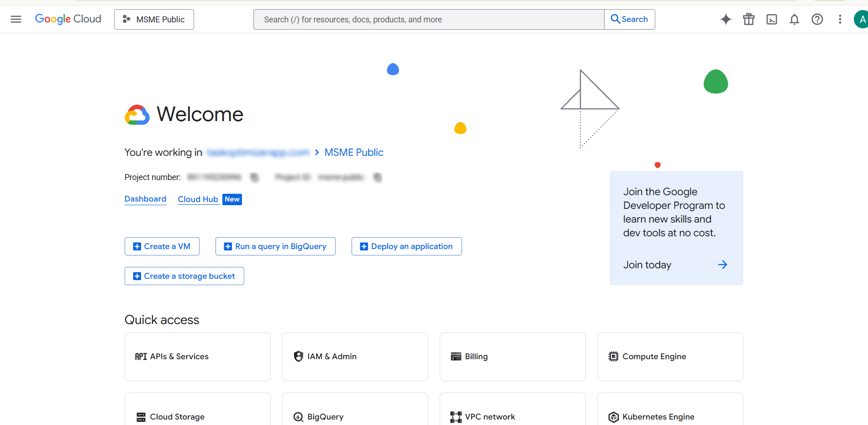
Task: Open the Compute Engine card
Action: tap(670, 356)
